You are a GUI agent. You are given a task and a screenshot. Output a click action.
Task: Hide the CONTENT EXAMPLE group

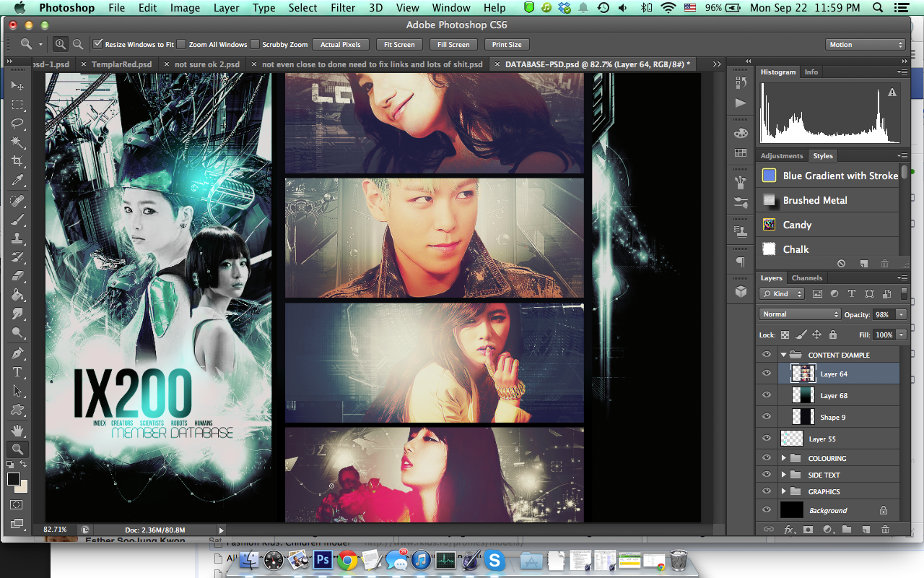(x=767, y=355)
